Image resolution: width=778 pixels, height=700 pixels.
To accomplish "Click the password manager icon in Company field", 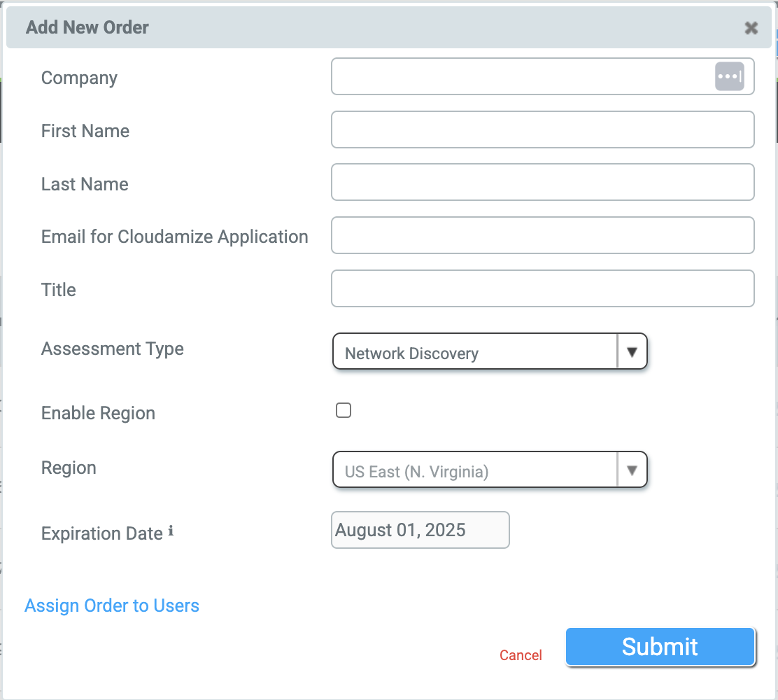I will pyautogui.click(x=729, y=76).
